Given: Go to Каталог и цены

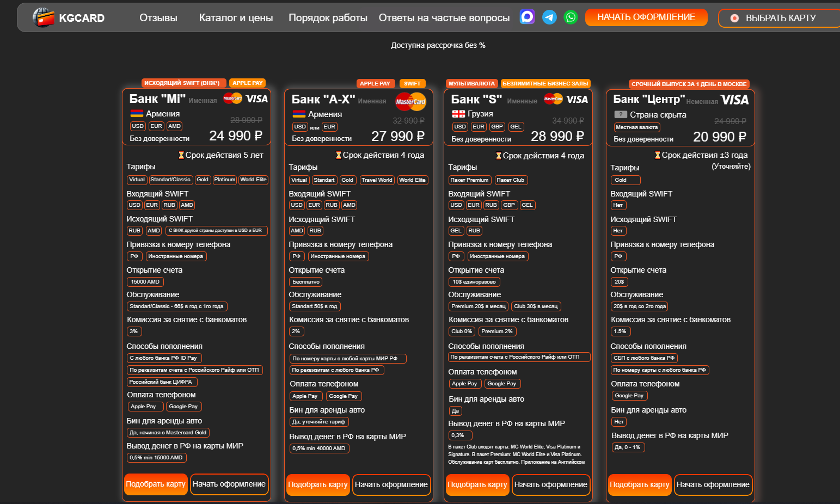Looking at the screenshot, I should 236,18.
